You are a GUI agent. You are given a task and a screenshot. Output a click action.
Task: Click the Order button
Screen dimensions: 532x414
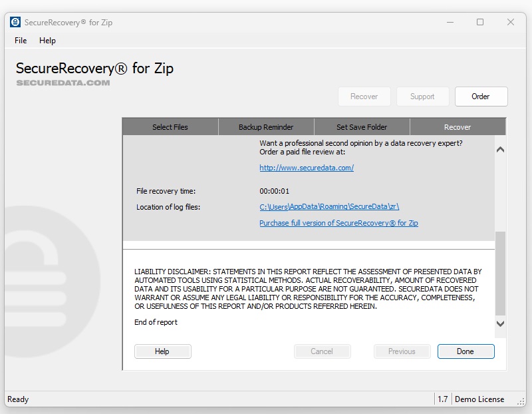(x=481, y=97)
